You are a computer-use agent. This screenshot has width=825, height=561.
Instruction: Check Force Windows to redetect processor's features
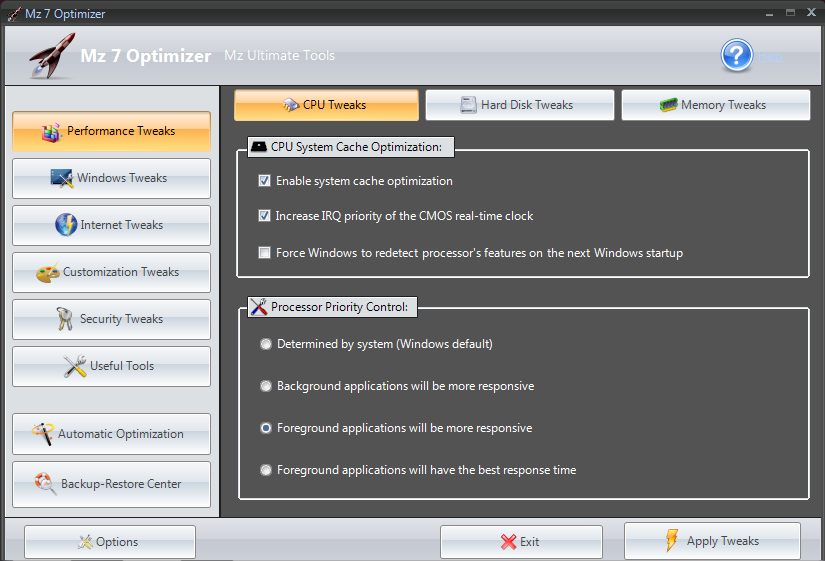(x=264, y=253)
